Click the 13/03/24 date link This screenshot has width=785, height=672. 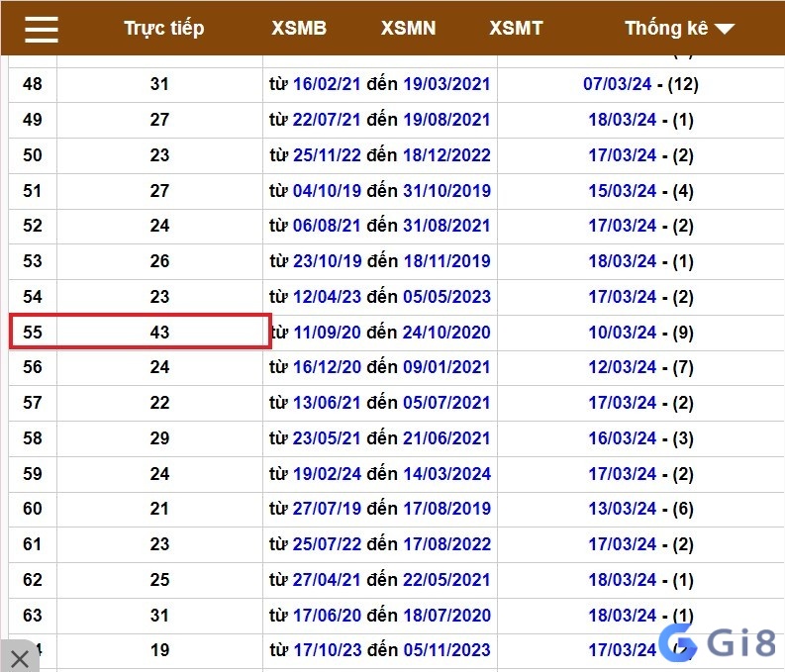[x=623, y=509]
